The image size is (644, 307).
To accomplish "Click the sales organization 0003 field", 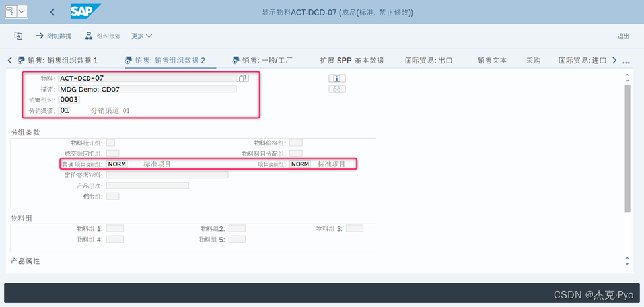I will pos(69,100).
